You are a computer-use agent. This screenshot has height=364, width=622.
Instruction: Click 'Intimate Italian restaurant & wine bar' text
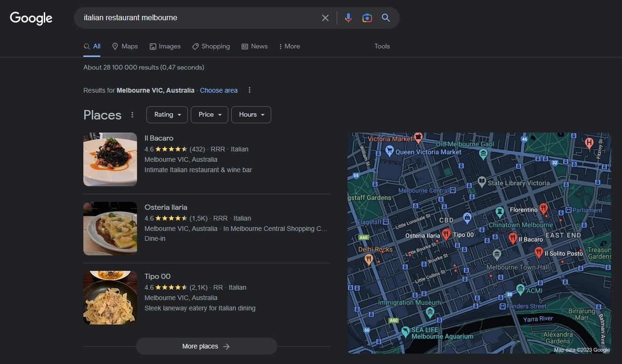click(x=198, y=170)
